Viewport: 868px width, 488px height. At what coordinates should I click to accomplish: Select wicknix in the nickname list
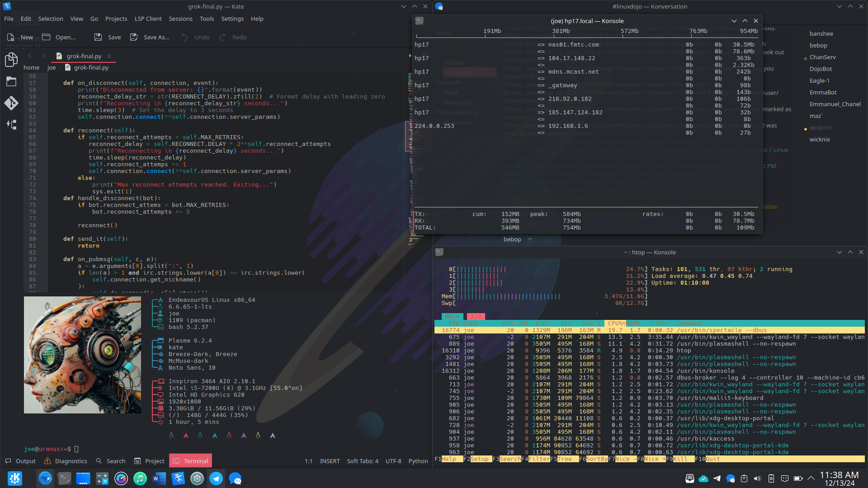coord(820,139)
